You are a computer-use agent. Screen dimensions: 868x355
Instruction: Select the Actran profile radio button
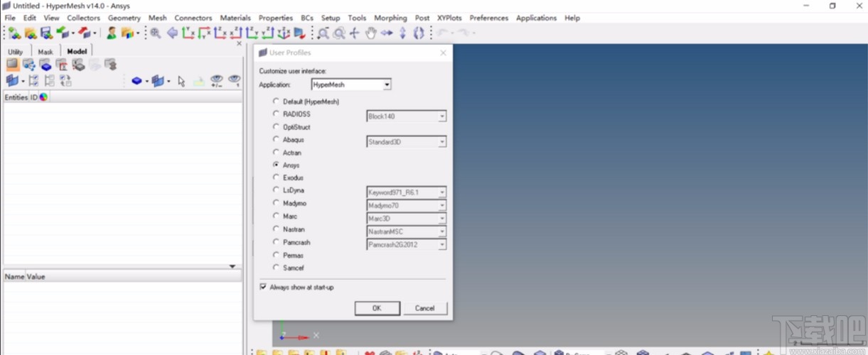click(276, 153)
